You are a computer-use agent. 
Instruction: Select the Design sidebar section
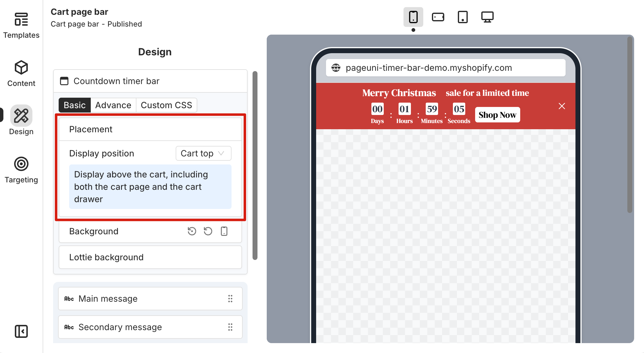[21, 121]
